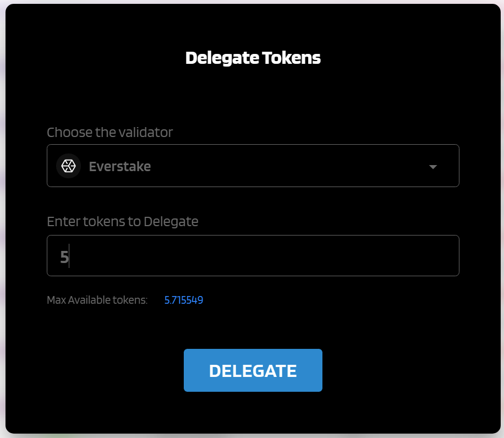Viewport: 504px width, 438px height.
Task: Click the blue DELEGATE button
Action: [x=253, y=370]
